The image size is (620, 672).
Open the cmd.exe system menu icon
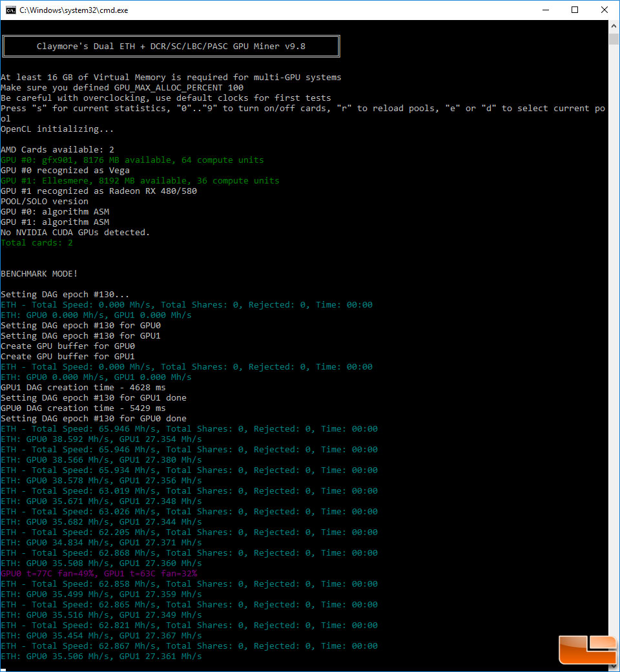click(11, 10)
